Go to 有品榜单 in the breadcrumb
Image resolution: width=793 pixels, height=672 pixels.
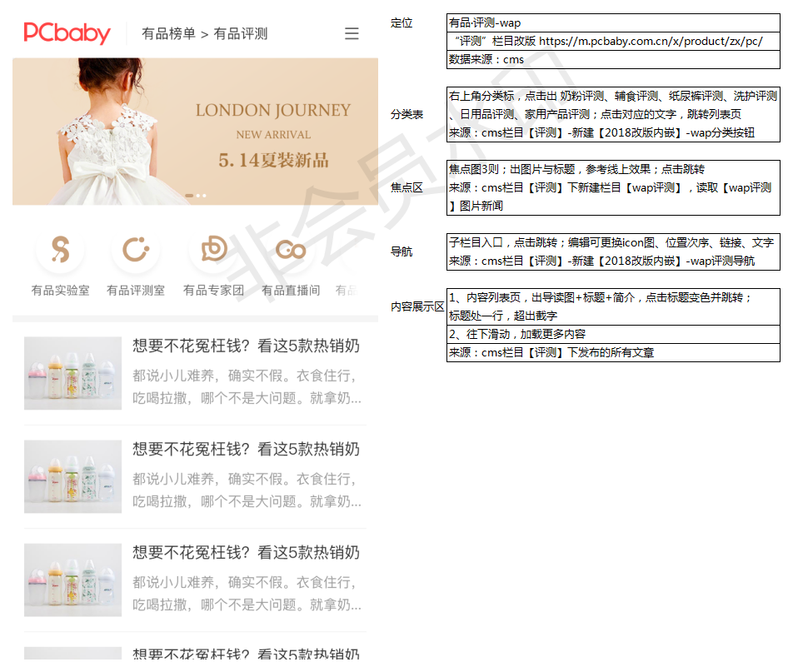tap(168, 34)
